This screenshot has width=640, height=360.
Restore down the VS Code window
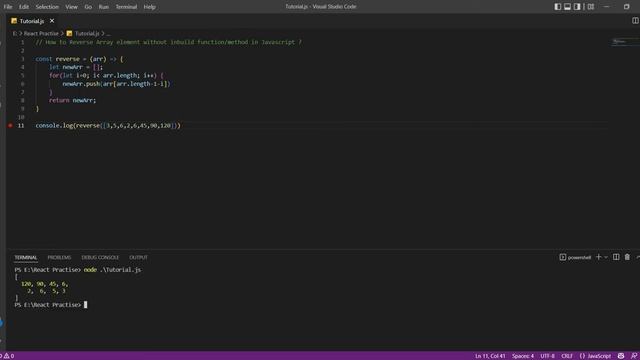pyautogui.click(x=627, y=7)
